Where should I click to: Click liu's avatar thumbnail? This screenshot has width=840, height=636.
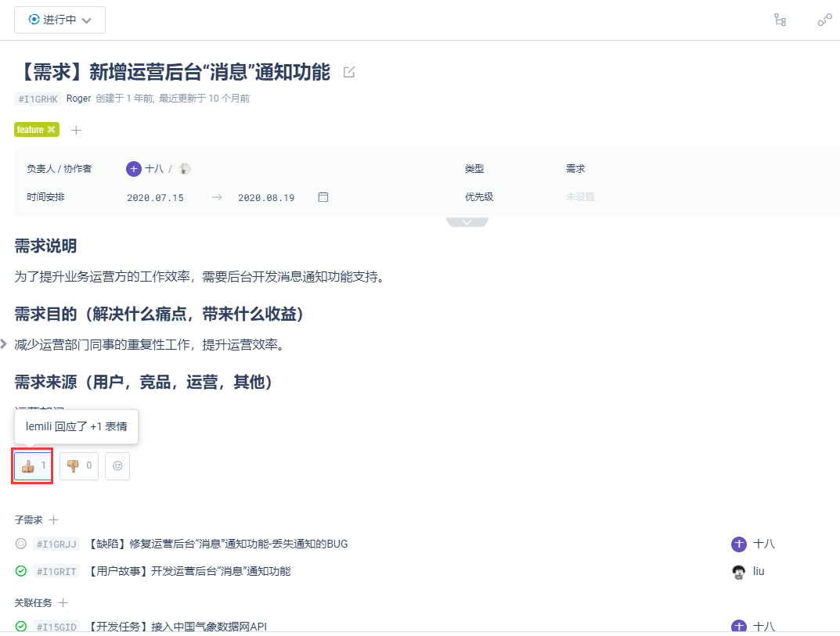pyautogui.click(x=738, y=571)
